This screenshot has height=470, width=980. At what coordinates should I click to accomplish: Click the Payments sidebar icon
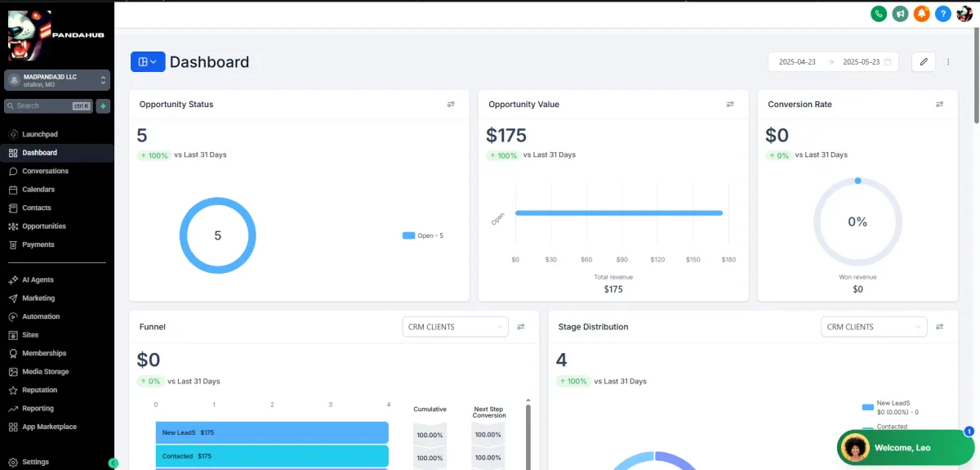13,244
